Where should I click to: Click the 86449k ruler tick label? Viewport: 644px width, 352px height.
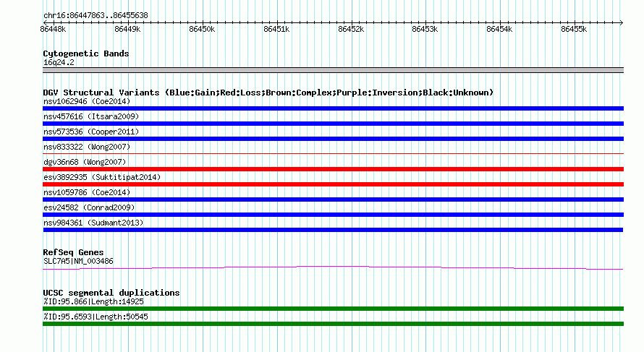[127, 29]
